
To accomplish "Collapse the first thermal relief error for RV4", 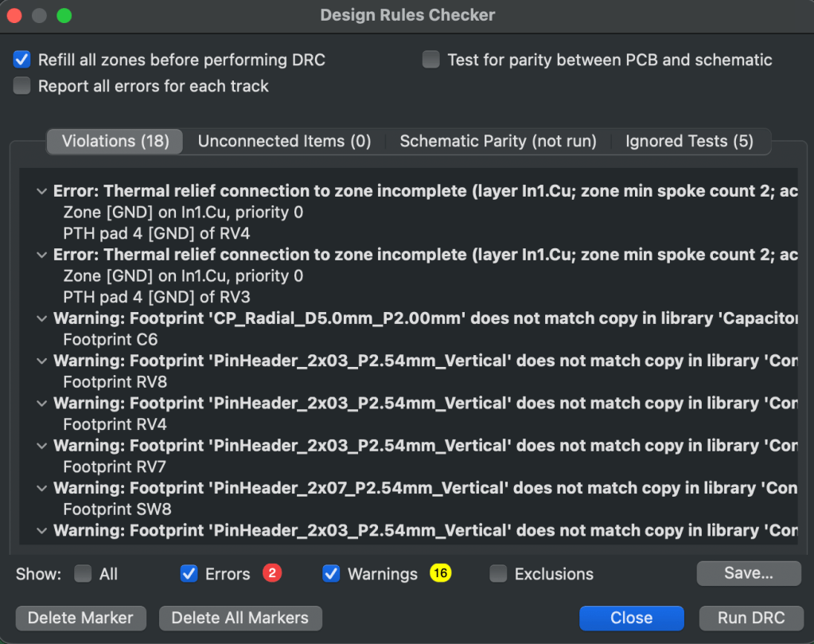I will (x=41, y=191).
